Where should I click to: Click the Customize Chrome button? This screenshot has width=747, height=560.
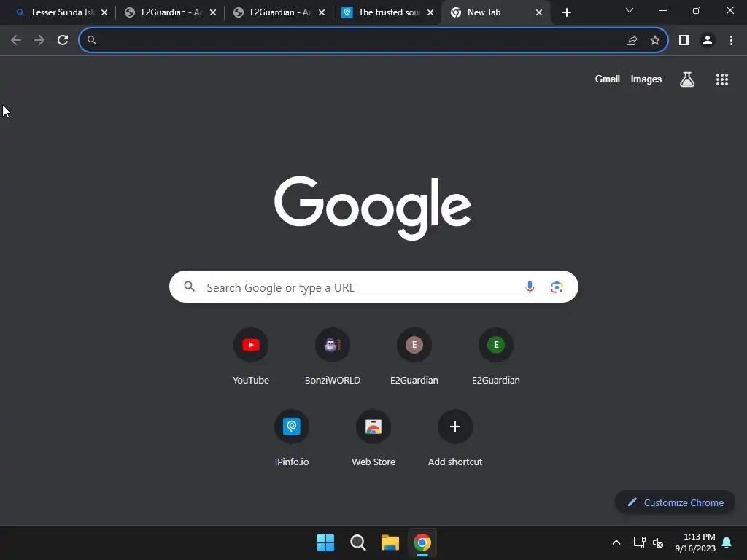click(675, 502)
